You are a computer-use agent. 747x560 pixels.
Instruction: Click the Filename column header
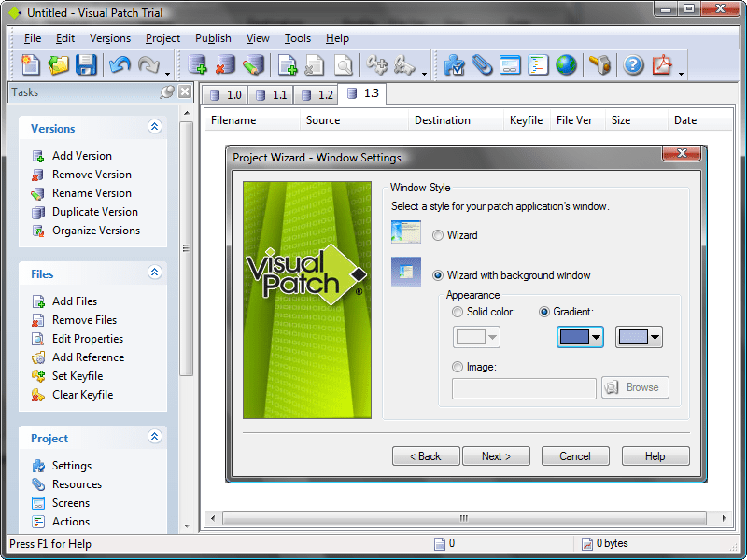tap(233, 120)
